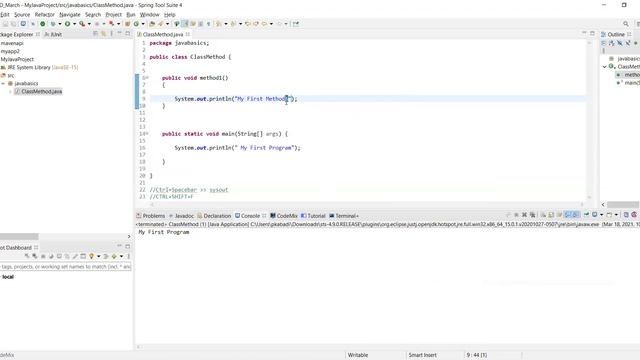The height and width of the screenshot is (360, 640).
Task: Click the New Java Class icon in toolbar
Action: tap(136, 24)
